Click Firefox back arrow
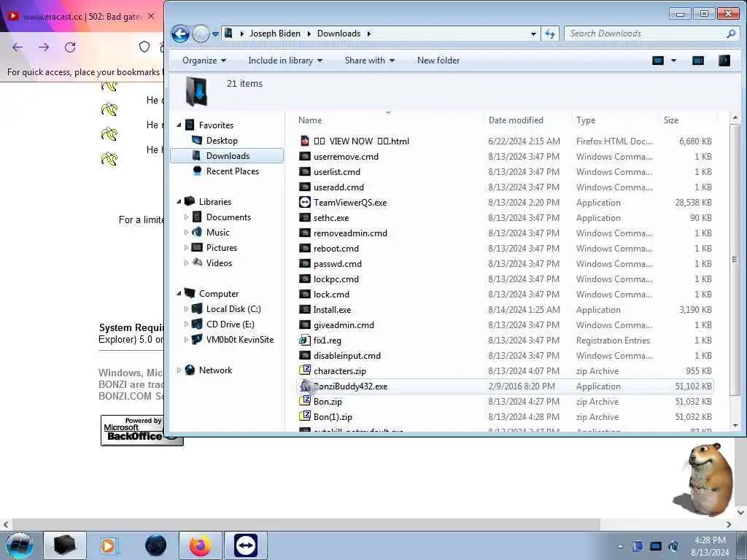This screenshot has width=747, height=560. coord(18,47)
